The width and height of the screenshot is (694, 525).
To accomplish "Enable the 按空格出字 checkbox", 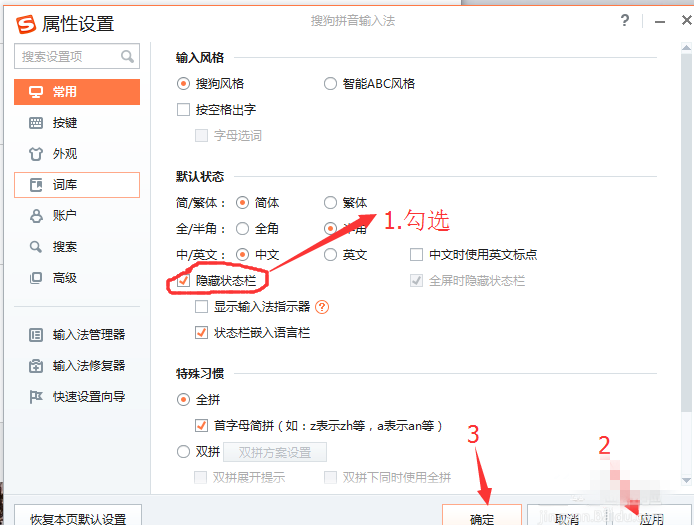I will 183,109.
